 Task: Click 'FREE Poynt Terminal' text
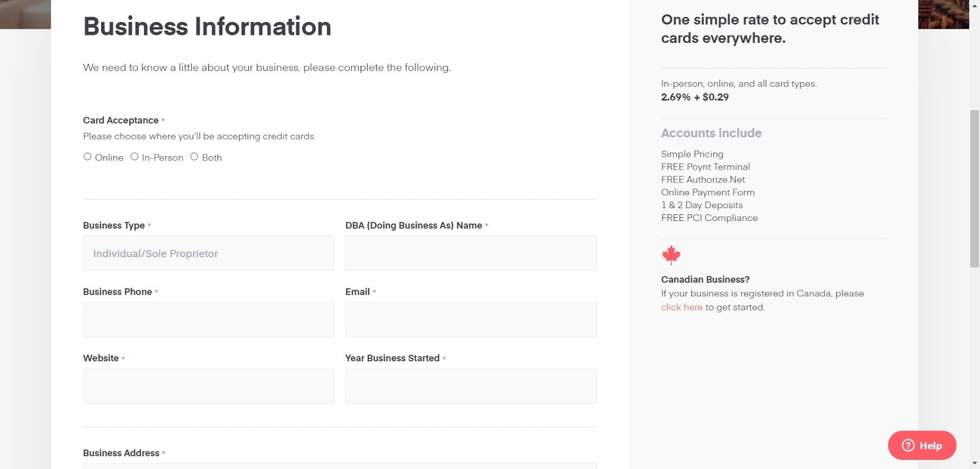point(706,167)
